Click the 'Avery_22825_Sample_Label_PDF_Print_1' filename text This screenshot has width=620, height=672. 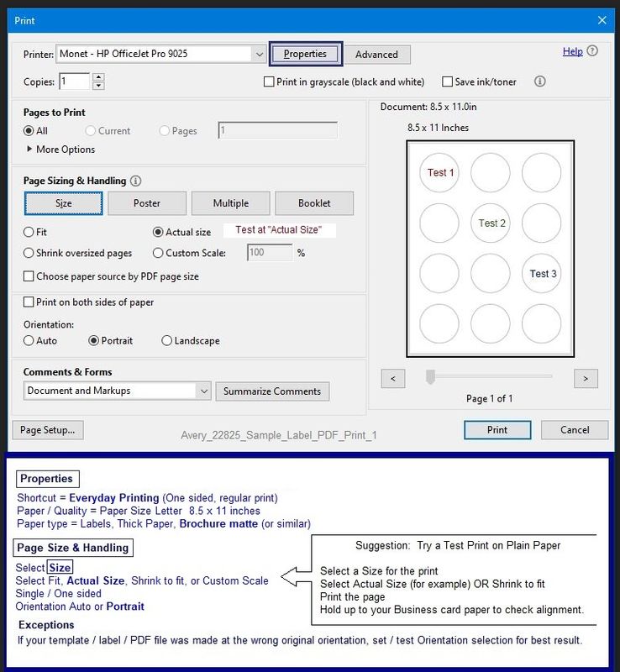click(x=279, y=435)
